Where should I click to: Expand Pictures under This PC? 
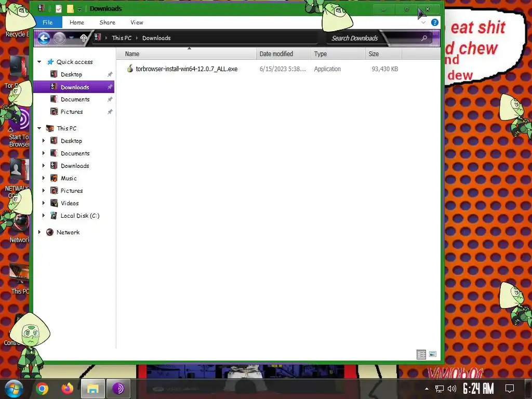pyautogui.click(x=44, y=190)
